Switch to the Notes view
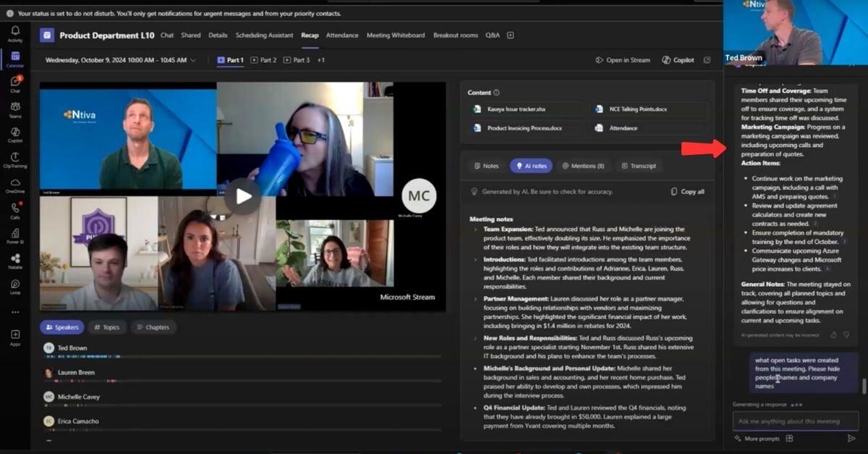Screen dimensions: 868x454 coord(486,166)
